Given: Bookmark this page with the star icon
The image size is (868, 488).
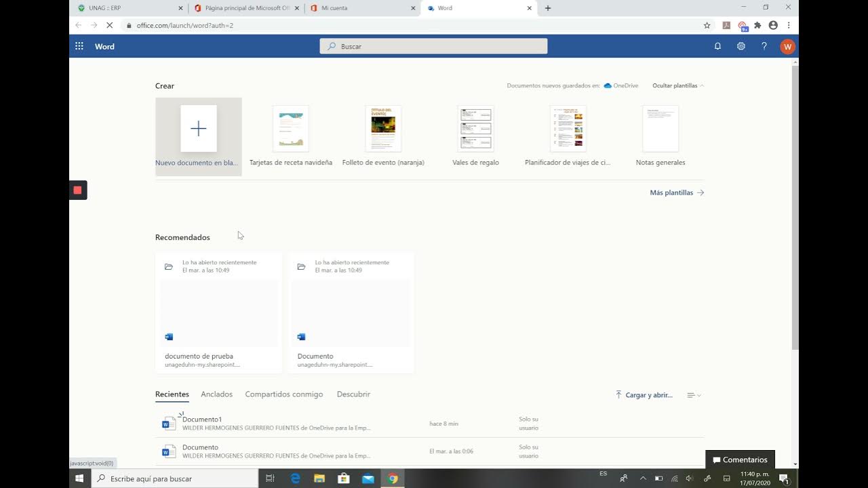Looking at the screenshot, I should [x=707, y=25].
